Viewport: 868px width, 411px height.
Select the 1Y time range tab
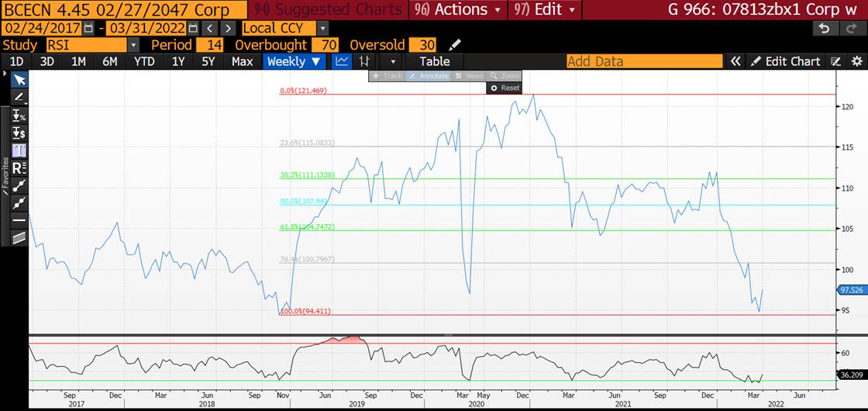178,61
